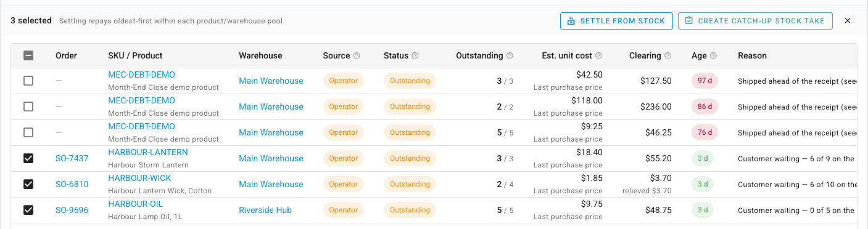
Task: Click the Age column help icon
Action: (x=714, y=56)
